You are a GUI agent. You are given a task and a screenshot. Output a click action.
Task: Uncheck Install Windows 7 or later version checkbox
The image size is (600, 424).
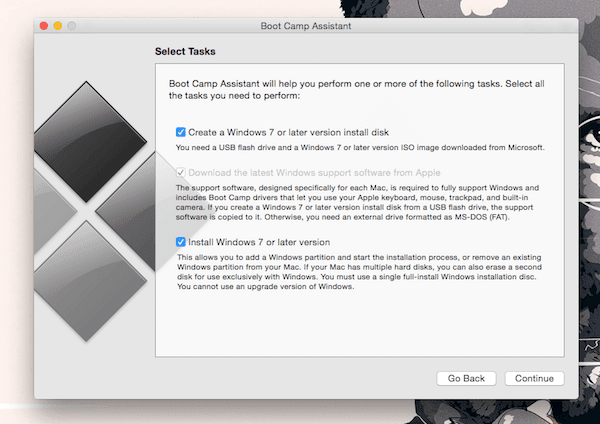pyautogui.click(x=181, y=242)
